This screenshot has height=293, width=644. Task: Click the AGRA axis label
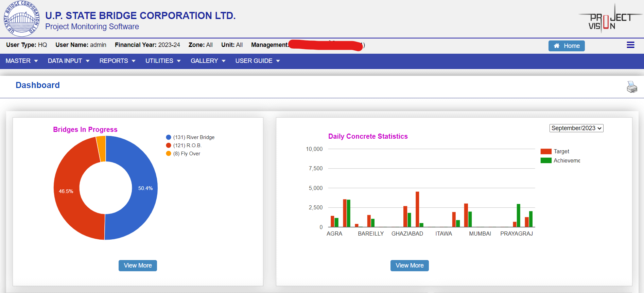(x=334, y=234)
